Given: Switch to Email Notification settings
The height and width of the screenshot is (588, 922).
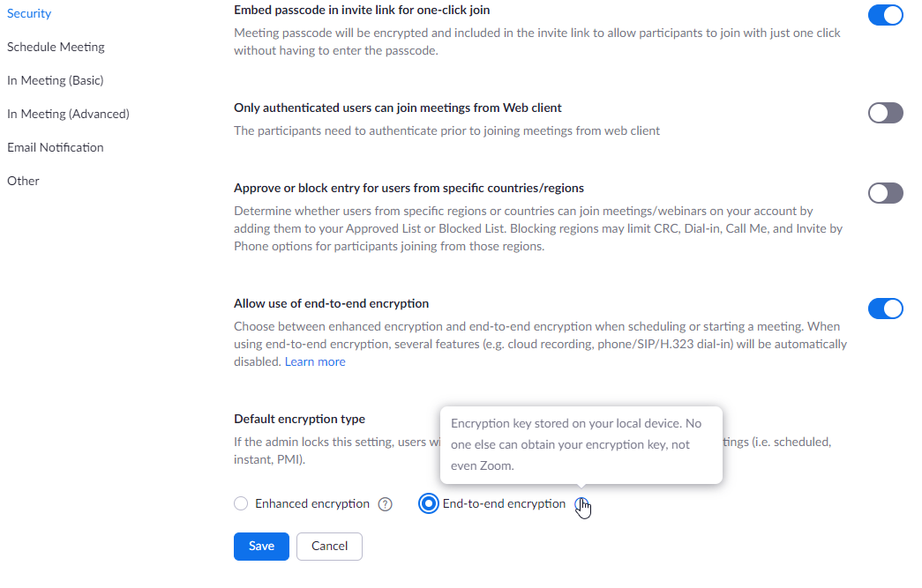Looking at the screenshot, I should pyautogui.click(x=56, y=147).
